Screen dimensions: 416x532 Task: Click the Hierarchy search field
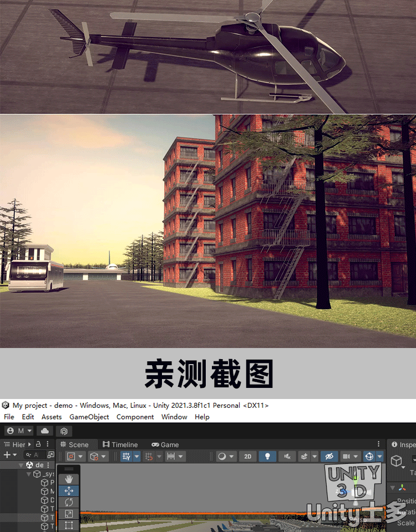click(x=35, y=455)
